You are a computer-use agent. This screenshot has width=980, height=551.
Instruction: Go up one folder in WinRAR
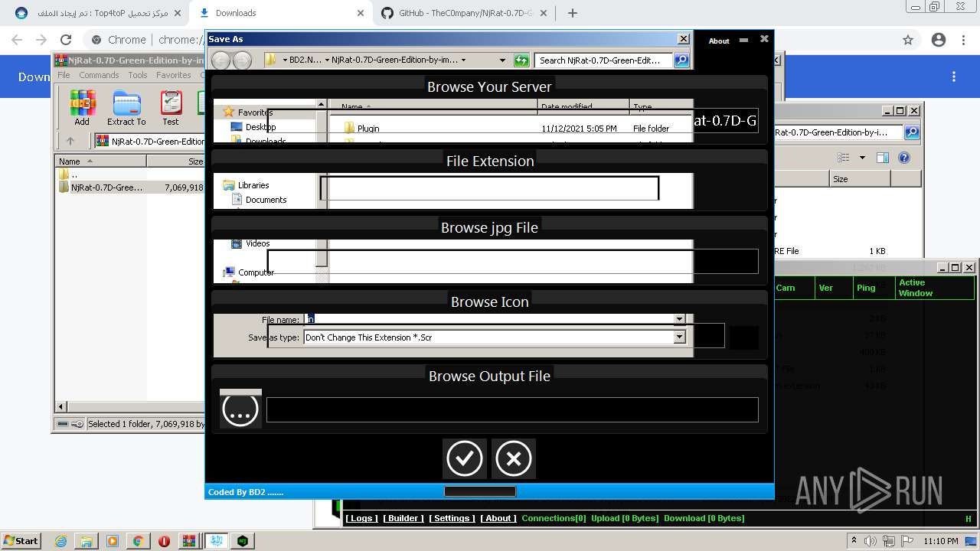(70, 141)
